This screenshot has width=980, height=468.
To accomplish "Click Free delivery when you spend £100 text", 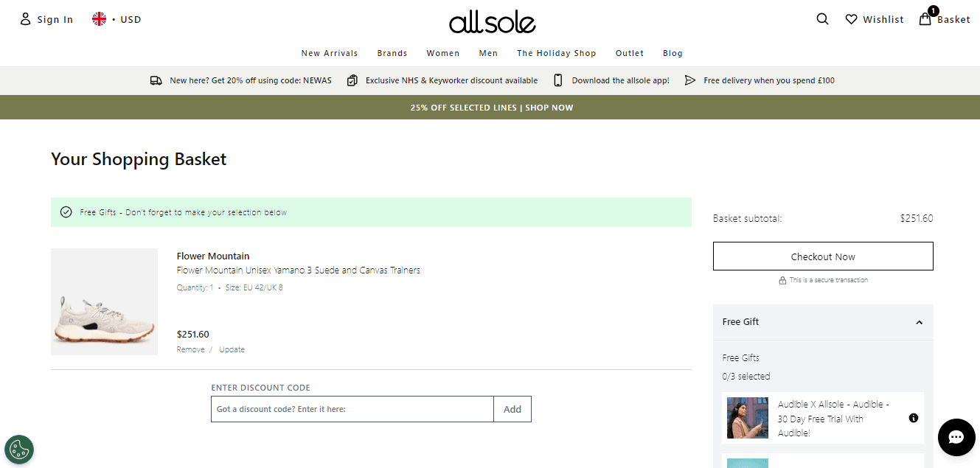I will tap(769, 80).
